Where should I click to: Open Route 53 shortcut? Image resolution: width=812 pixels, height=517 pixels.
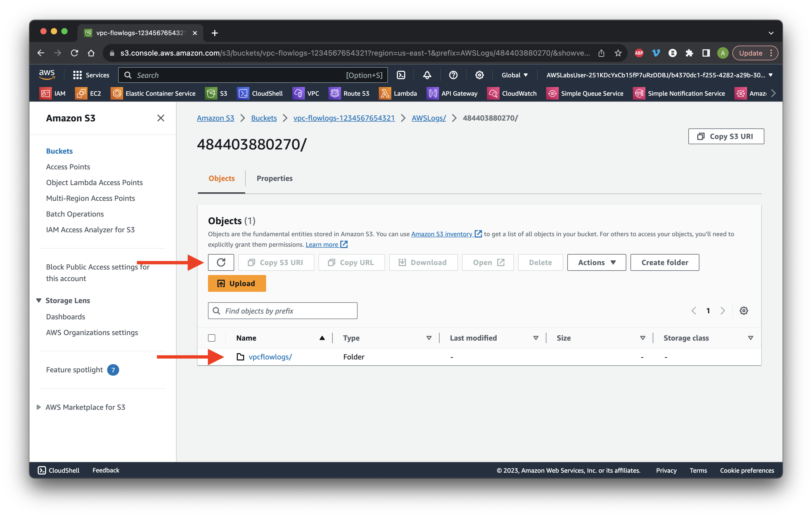[349, 94]
